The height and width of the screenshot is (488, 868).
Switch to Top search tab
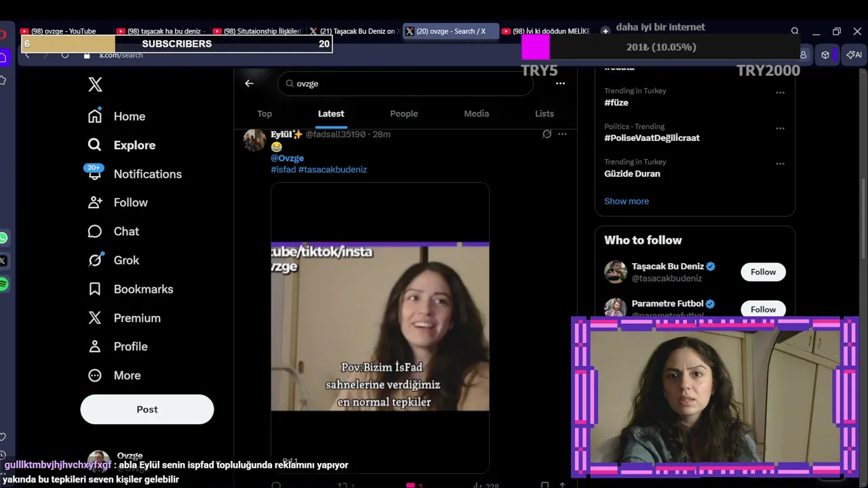[264, 114]
